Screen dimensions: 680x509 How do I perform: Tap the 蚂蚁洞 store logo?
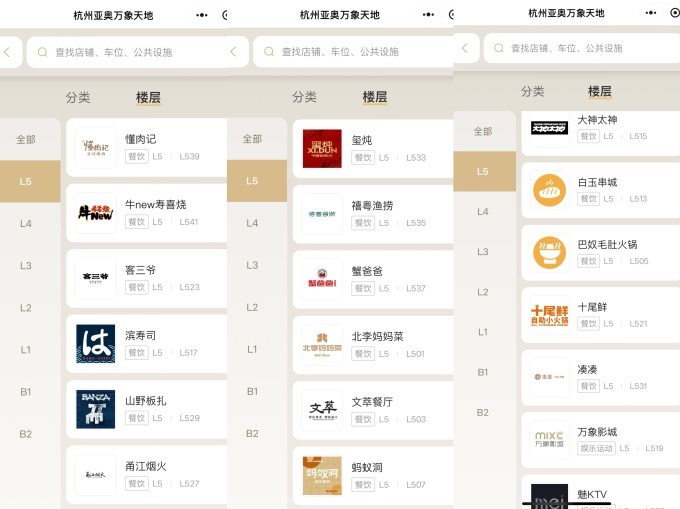[322, 476]
